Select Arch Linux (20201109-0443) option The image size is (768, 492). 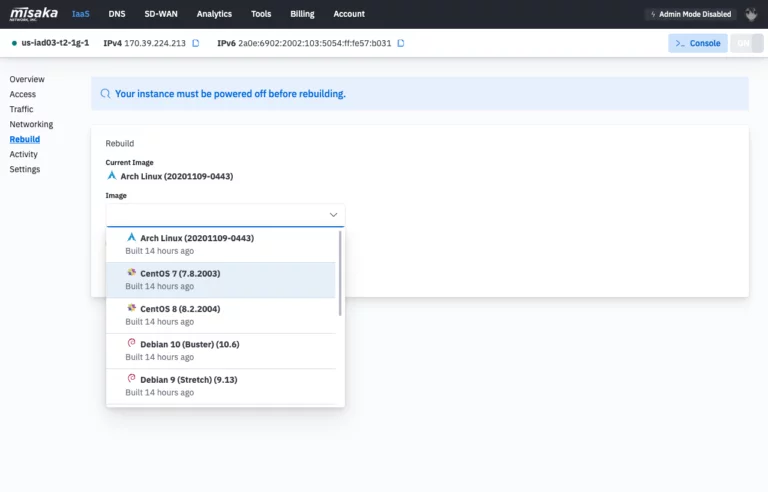pos(221,244)
